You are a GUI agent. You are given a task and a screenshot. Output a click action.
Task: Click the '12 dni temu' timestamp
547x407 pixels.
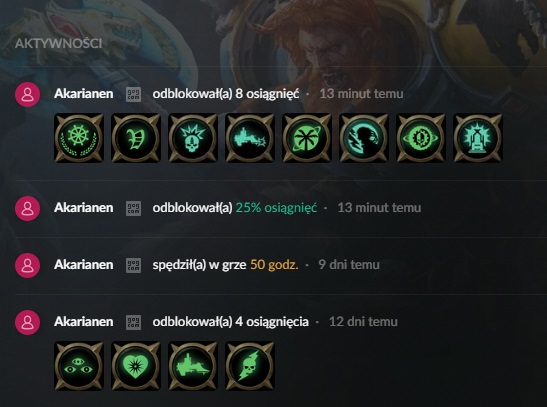(363, 322)
